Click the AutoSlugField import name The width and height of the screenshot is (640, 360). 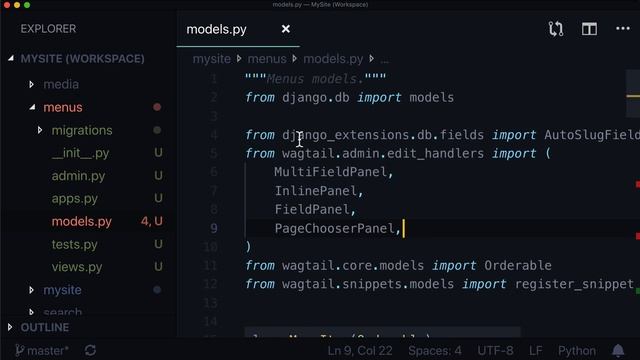(x=592, y=135)
